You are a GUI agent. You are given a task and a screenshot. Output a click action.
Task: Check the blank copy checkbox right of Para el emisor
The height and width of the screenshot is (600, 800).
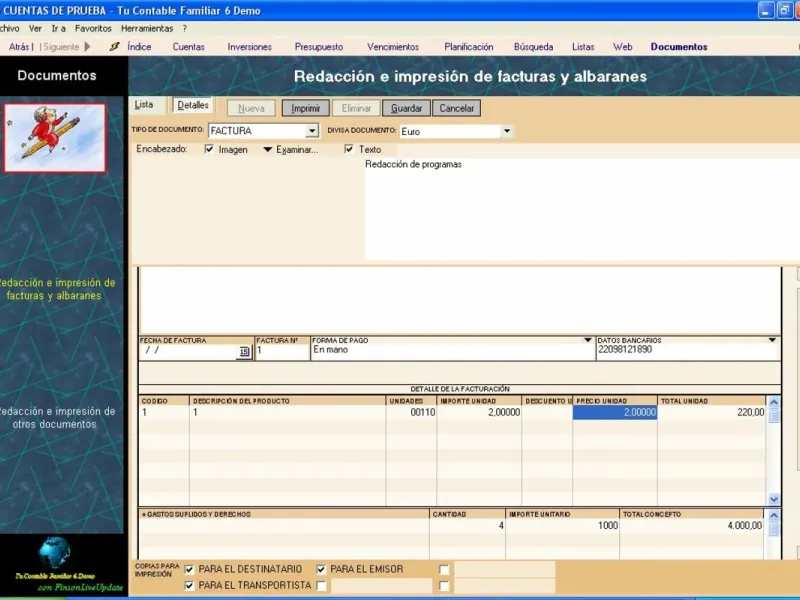pos(444,569)
